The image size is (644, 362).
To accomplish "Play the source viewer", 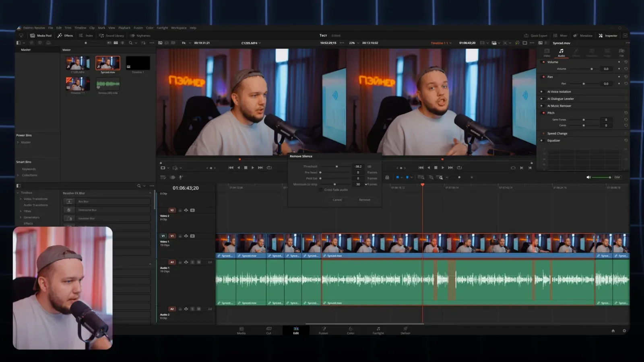I will tap(253, 168).
